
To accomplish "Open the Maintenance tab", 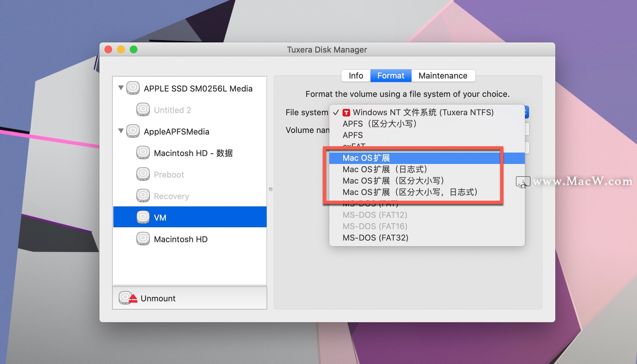I will coord(443,75).
